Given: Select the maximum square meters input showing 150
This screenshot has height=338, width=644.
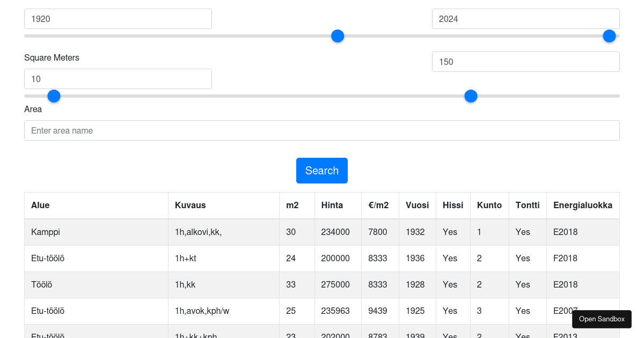Looking at the screenshot, I should point(525,61).
